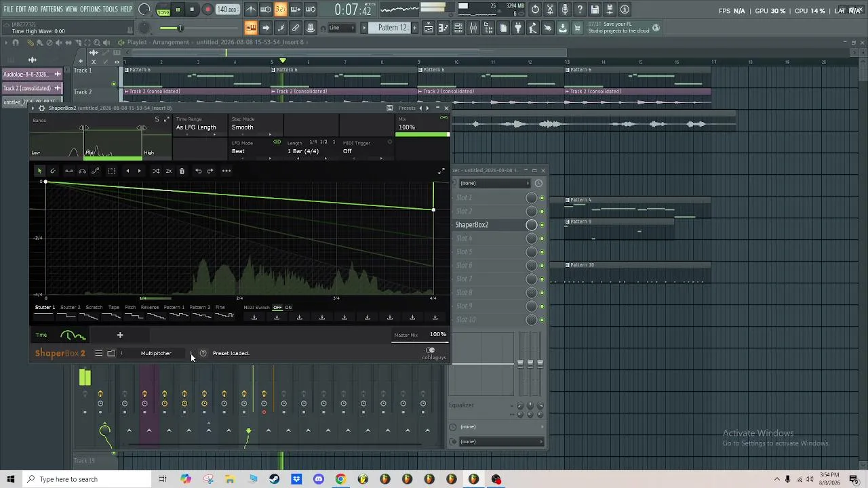The image size is (868, 488).
Task: Open the OPTIONS menu
Action: (x=90, y=9)
